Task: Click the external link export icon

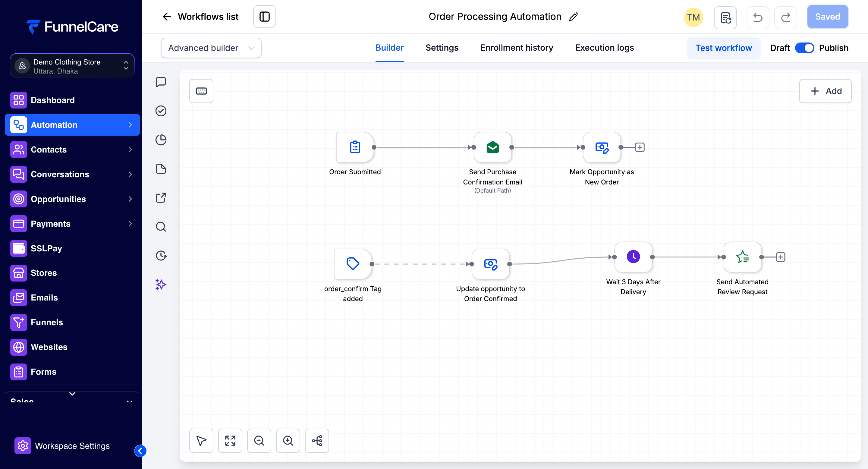Action: pos(161,198)
